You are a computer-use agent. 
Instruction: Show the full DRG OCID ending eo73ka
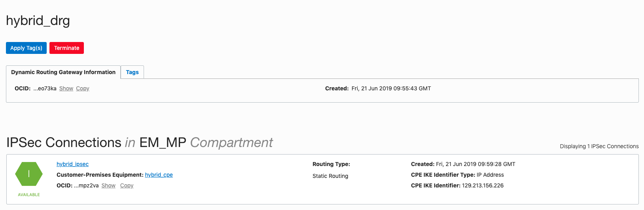(x=66, y=88)
